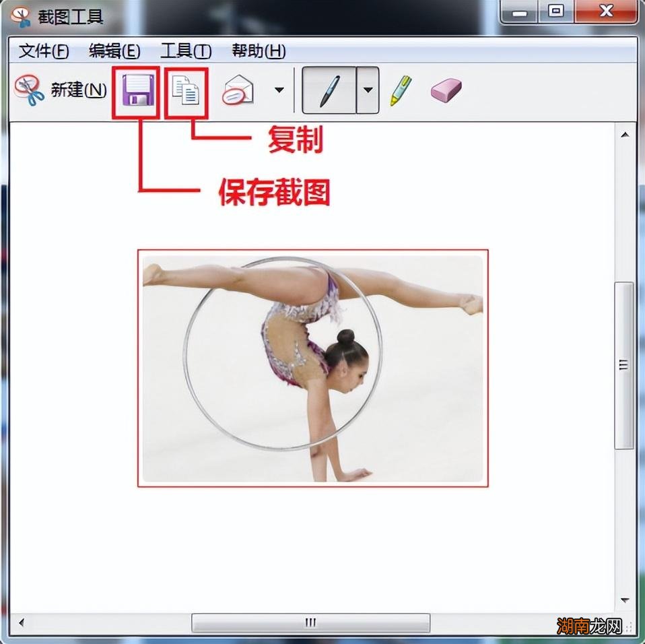645x644 pixels.
Task: Open the send snip dropdown arrow
Action: pos(279,89)
